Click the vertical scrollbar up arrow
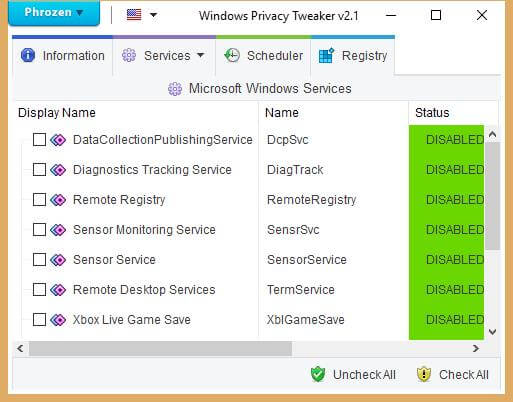513x402 pixels. tap(492, 134)
